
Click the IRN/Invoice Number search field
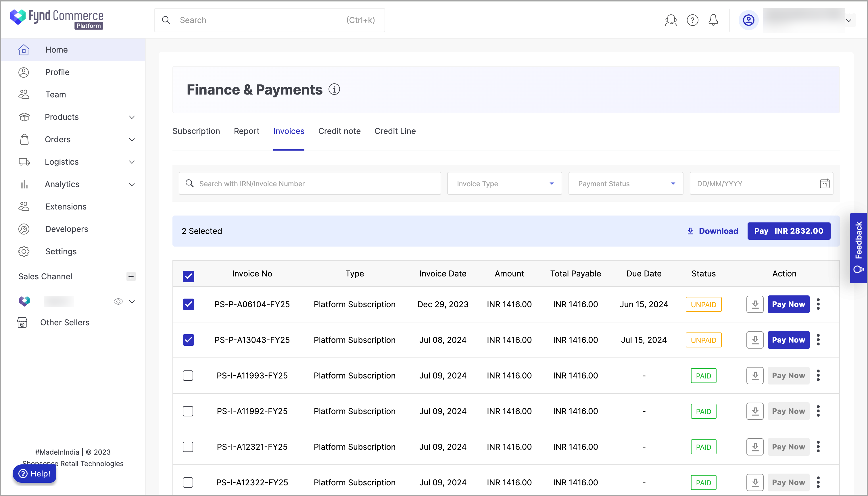310,183
